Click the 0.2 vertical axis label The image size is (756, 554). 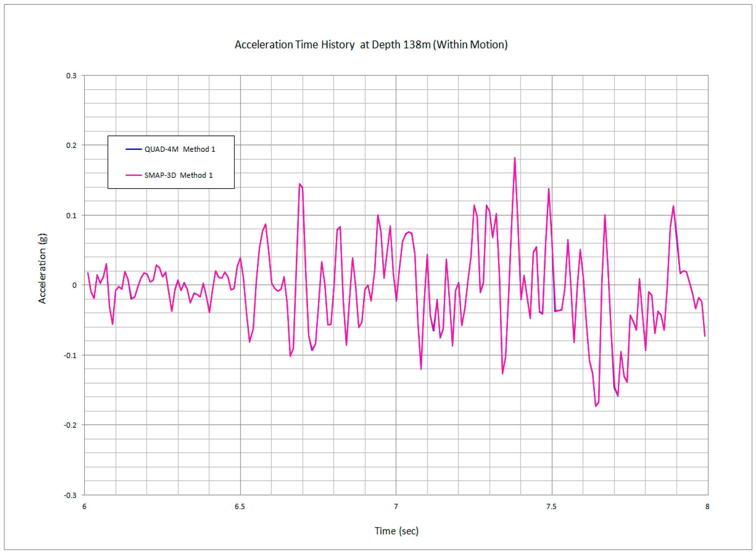[x=71, y=145]
